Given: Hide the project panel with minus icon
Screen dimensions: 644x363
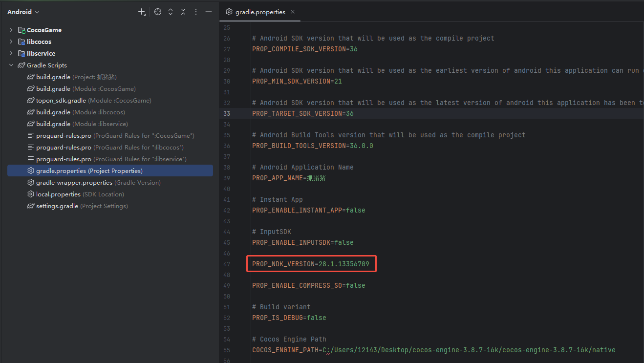Looking at the screenshot, I should (209, 12).
